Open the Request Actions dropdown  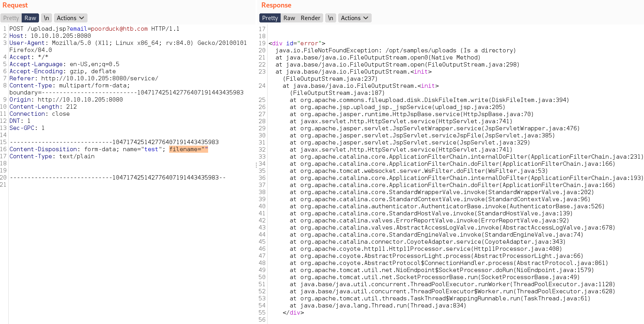click(x=71, y=18)
